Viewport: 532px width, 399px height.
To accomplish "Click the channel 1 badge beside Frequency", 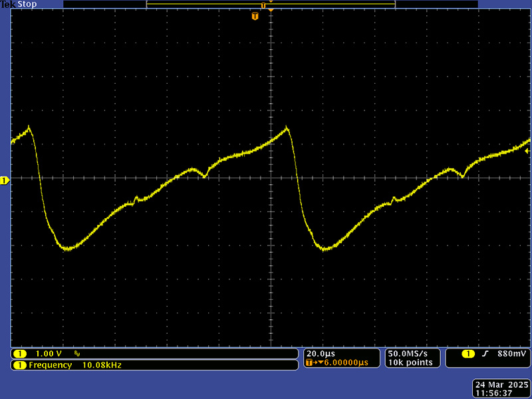I will coord(20,365).
